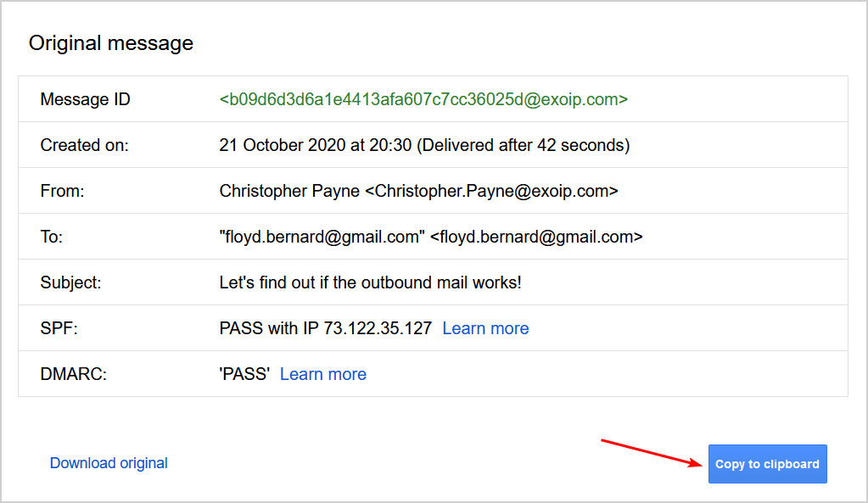Click the From row label
Viewport: 868px width, 503px height.
point(63,191)
